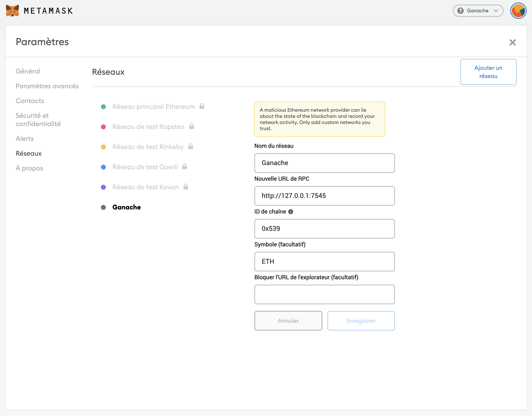Select Réseau de test Goerli

[x=145, y=167]
